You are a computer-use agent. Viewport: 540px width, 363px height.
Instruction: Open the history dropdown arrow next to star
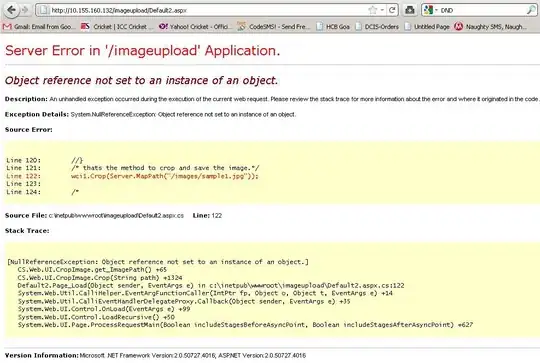click(382, 10)
